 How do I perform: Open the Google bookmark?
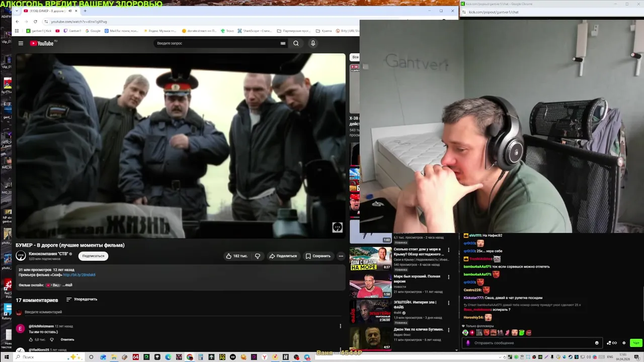point(93,31)
